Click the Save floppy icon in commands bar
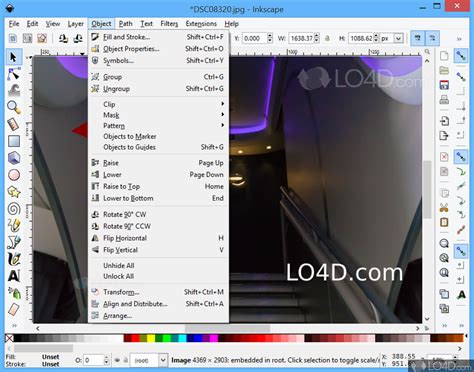Viewport: 474px width, 372px height. tap(444, 85)
